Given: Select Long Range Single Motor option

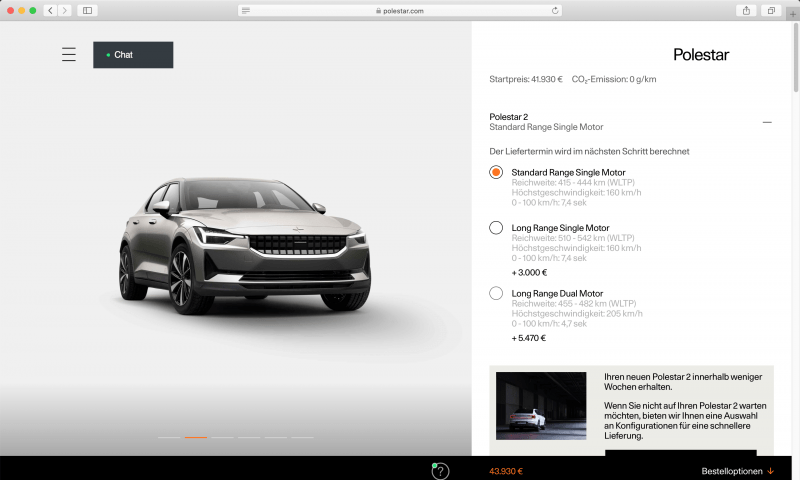Looking at the screenshot, I should click(496, 228).
